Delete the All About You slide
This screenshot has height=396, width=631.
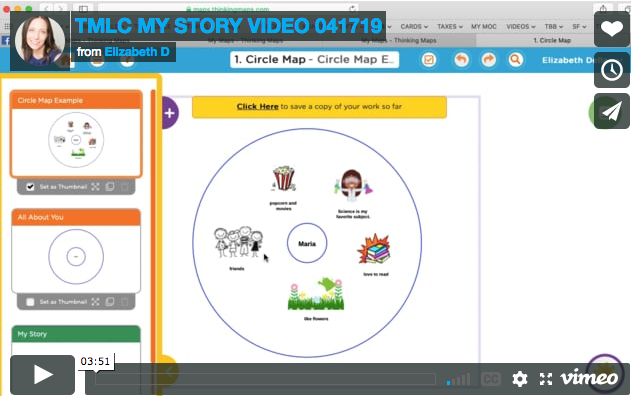coord(125,302)
